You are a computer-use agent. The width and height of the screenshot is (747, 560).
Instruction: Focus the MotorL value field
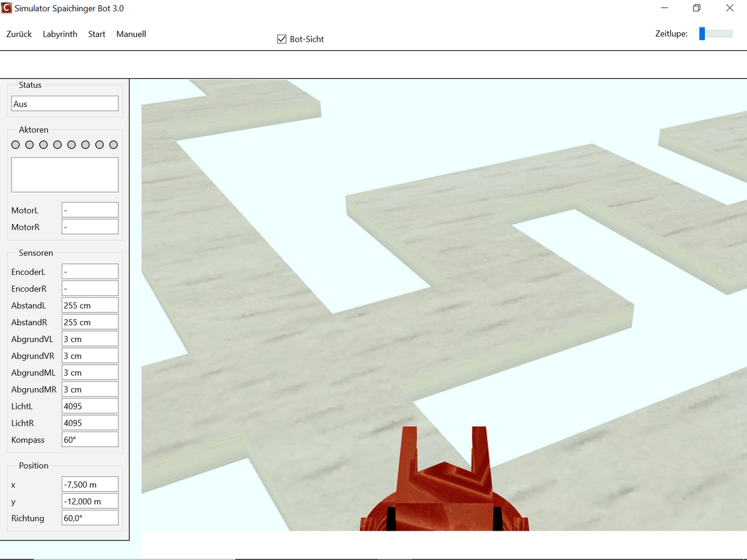[90, 210]
